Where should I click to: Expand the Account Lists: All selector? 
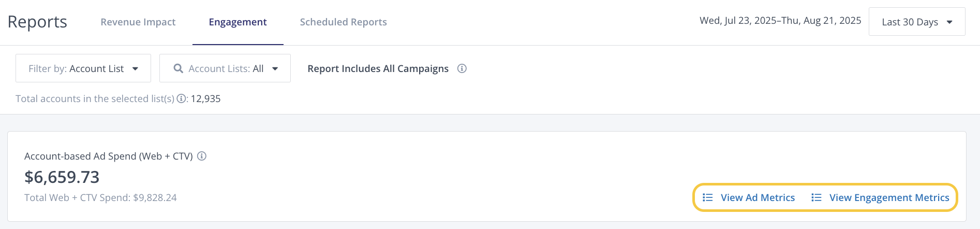(226, 68)
